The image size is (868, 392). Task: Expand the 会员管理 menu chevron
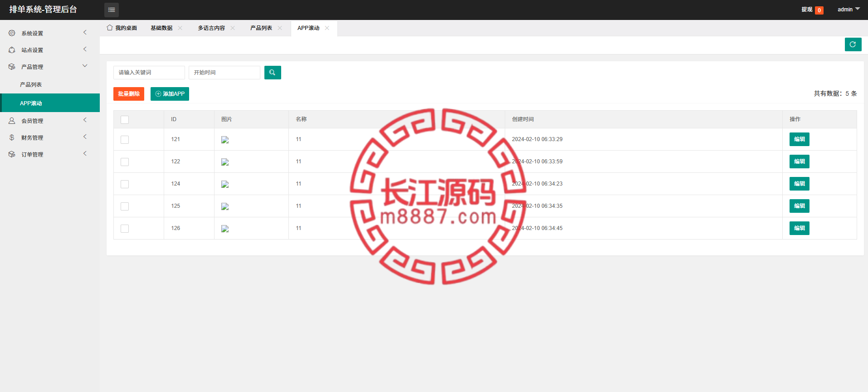(85, 120)
